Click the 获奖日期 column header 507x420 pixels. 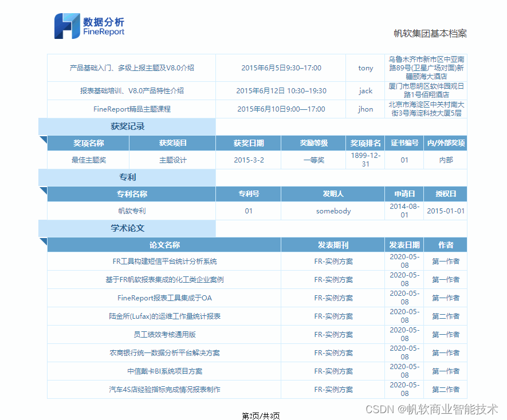(x=249, y=143)
